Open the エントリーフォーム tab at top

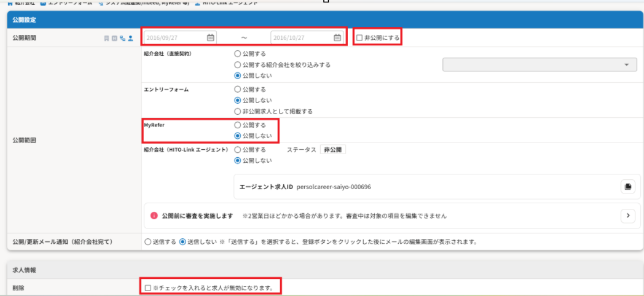tap(66, 2)
